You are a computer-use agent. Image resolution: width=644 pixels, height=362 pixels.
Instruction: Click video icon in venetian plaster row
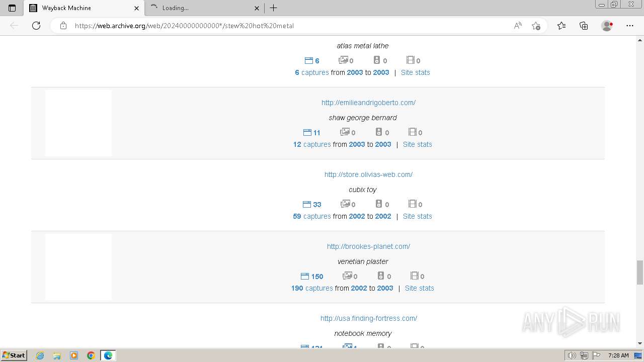414,276
